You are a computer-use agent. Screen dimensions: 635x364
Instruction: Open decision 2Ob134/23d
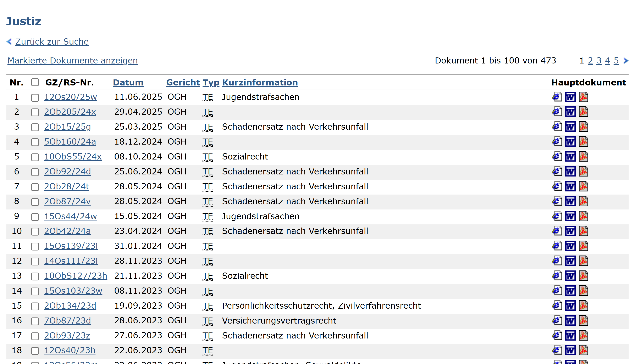coord(70,306)
